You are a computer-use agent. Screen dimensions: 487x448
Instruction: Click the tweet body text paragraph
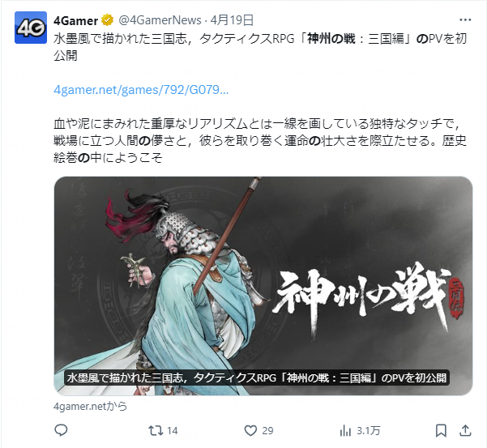pos(260,141)
